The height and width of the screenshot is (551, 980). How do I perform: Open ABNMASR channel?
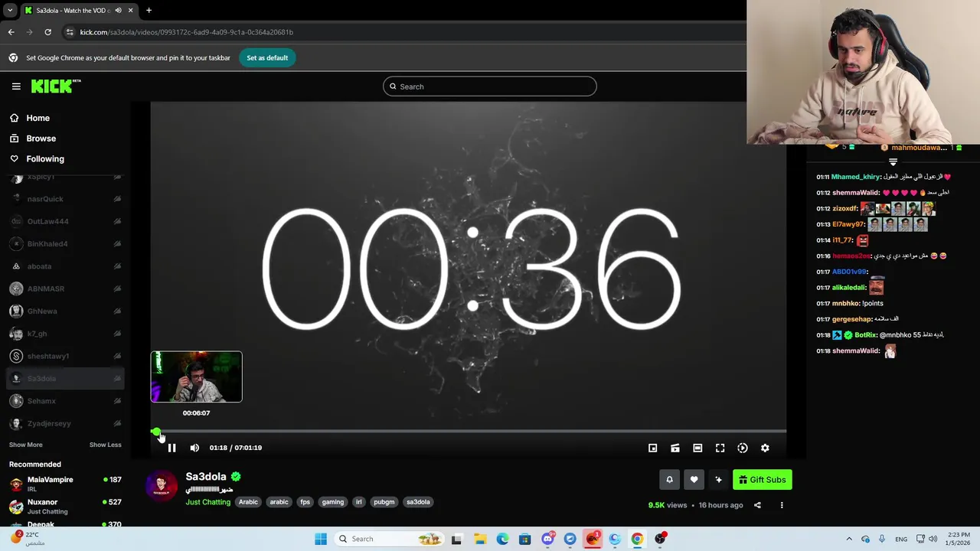[65, 289]
